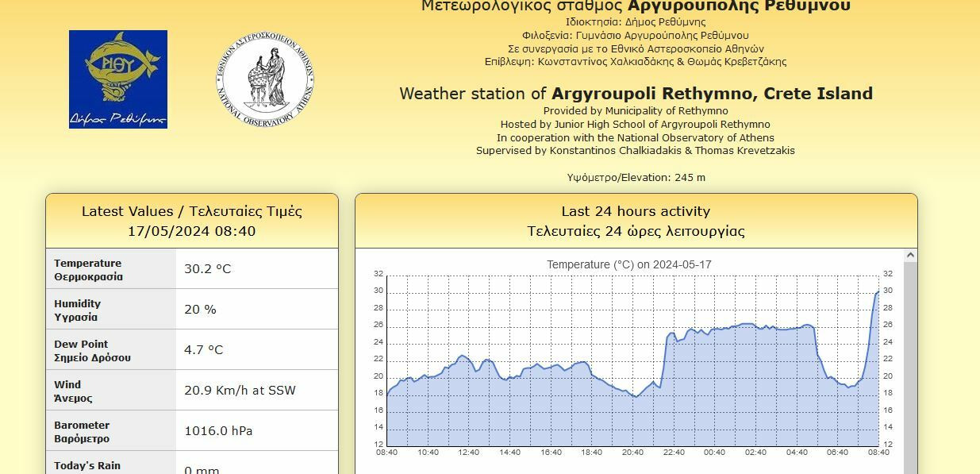980x474 pixels.
Task: Click the 1016.0 hPa barometer value
Action: click(x=218, y=431)
